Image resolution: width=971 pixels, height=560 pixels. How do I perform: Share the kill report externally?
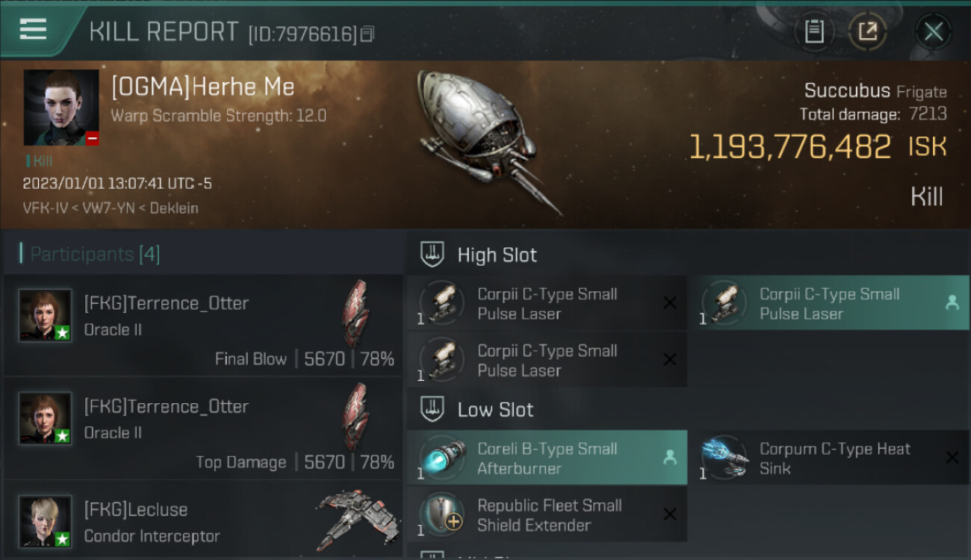(x=867, y=31)
